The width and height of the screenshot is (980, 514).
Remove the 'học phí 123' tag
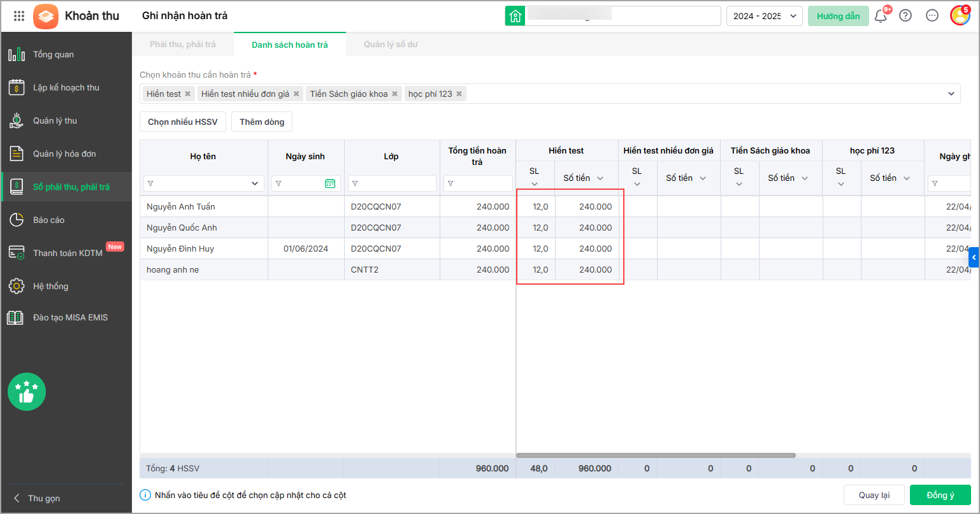[x=459, y=94]
